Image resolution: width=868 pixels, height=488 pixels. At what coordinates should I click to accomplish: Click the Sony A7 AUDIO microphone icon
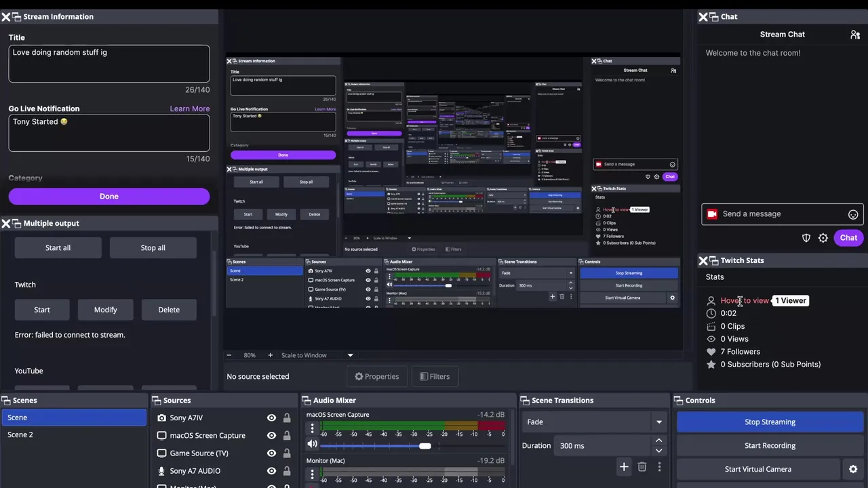coord(161,471)
